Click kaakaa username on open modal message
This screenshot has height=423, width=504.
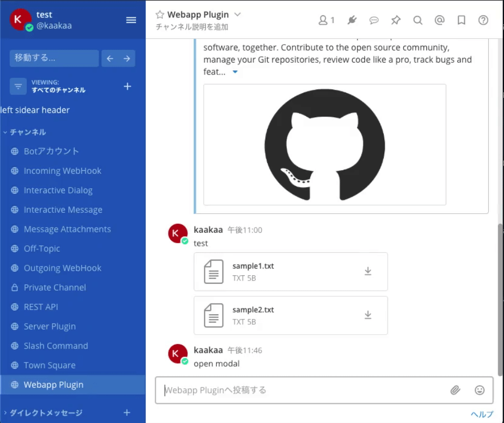[x=208, y=350]
